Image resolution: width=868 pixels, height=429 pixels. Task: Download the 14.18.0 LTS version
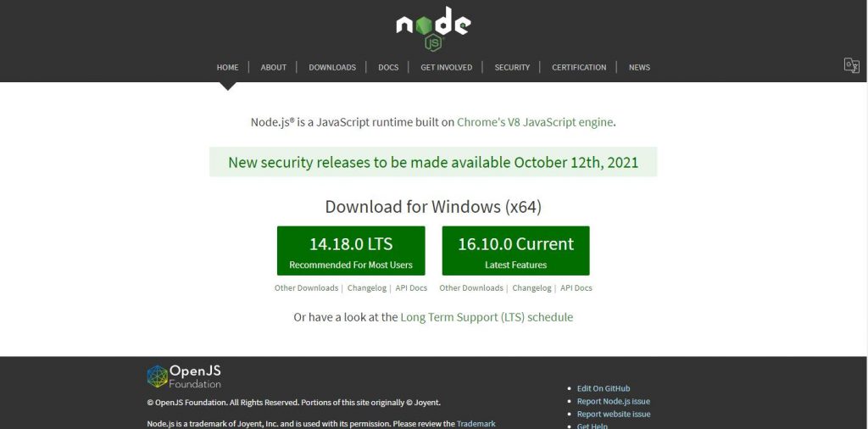point(351,251)
